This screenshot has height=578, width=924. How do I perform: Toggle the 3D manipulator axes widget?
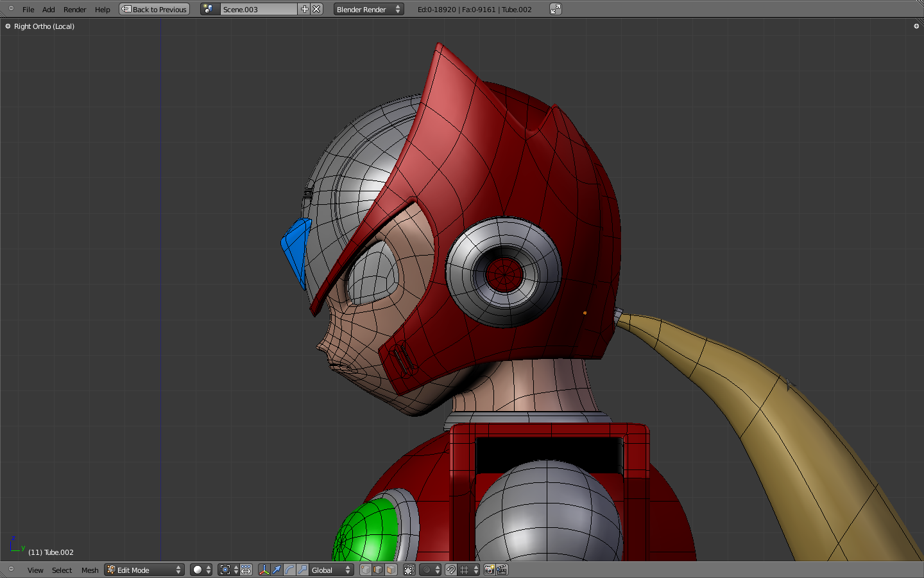coord(264,570)
